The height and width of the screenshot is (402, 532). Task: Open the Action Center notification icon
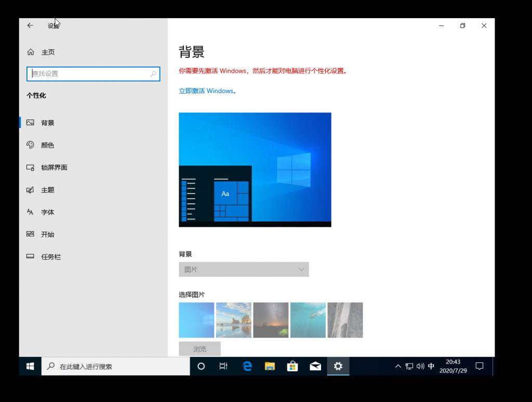tap(480, 366)
